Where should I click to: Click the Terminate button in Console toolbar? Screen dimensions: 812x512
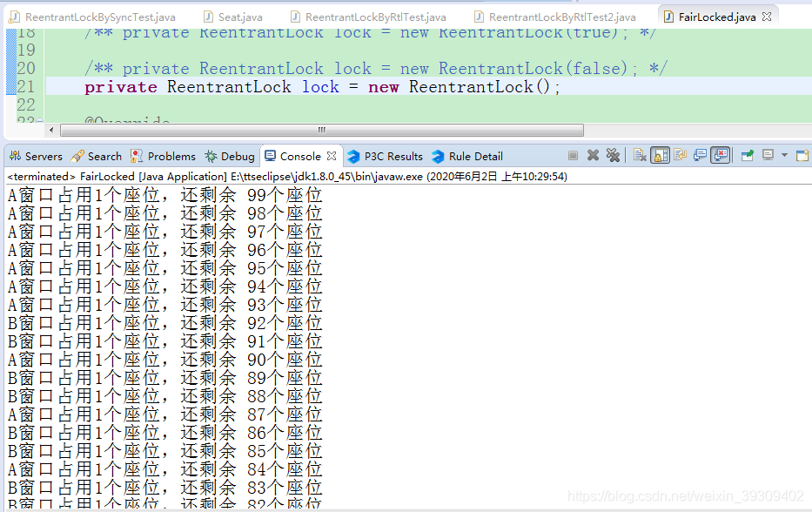click(x=573, y=156)
